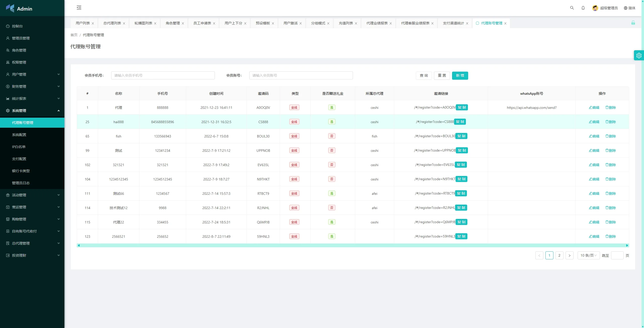Click the notification bell icon
Viewport: 644px width, 328px height.
[x=583, y=8]
